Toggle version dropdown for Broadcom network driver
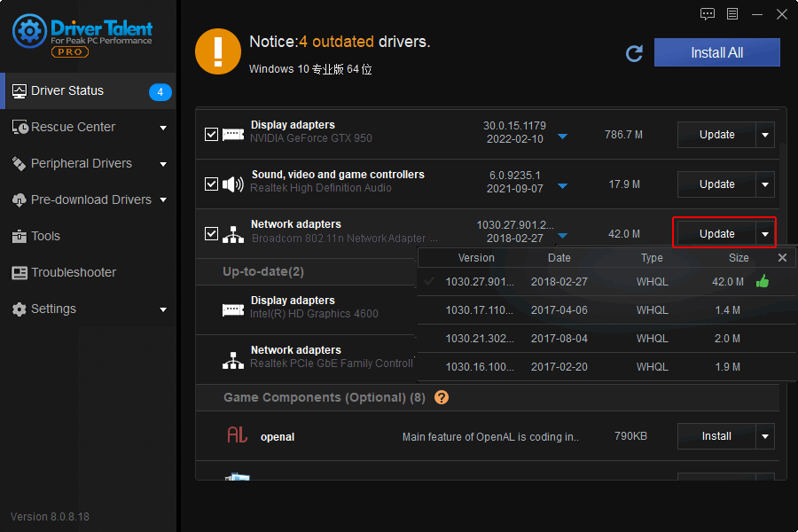The image size is (798, 532). click(x=562, y=235)
